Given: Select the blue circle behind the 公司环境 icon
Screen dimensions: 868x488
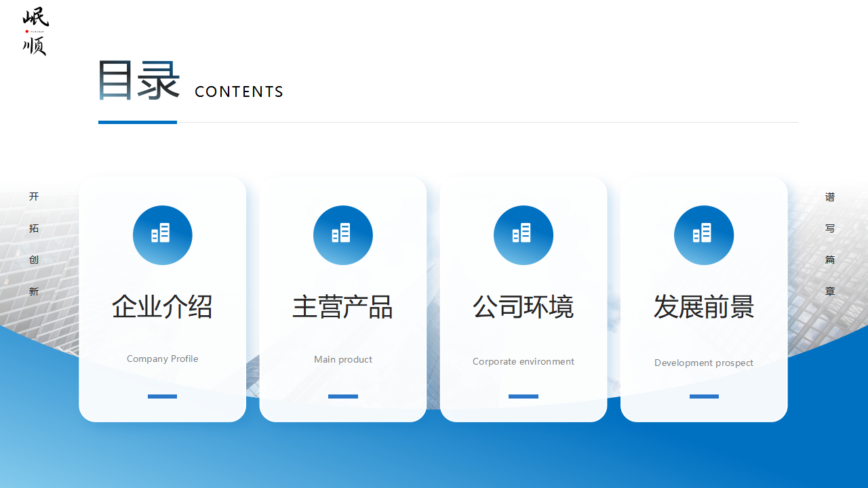Looking at the screenshot, I should (x=523, y=235).
